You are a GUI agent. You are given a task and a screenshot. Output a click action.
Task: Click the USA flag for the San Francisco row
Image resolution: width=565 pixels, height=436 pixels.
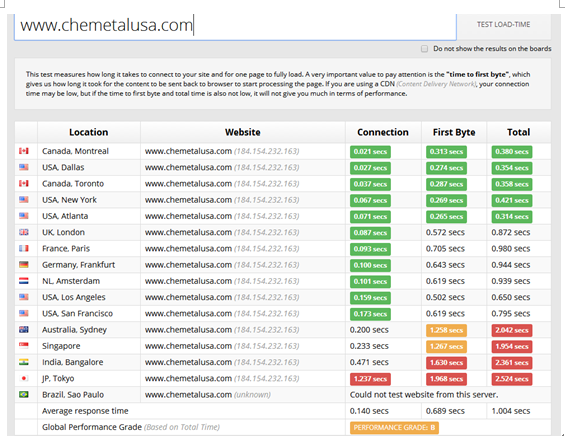[24, 313]
